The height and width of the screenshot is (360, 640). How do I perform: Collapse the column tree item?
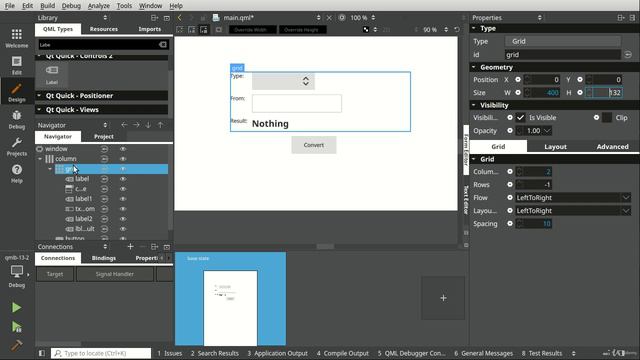(x=40, y=159)
